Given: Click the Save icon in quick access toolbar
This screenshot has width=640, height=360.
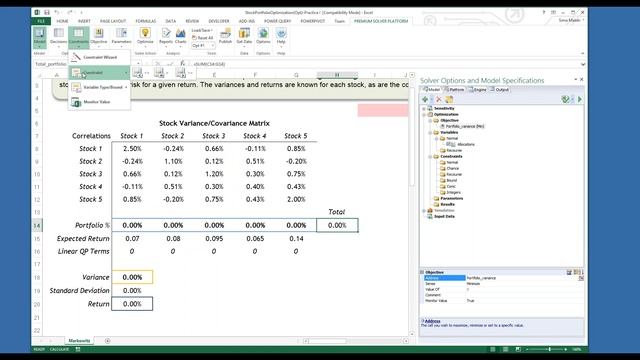Looking at the screenshot, I should (47, 13).
